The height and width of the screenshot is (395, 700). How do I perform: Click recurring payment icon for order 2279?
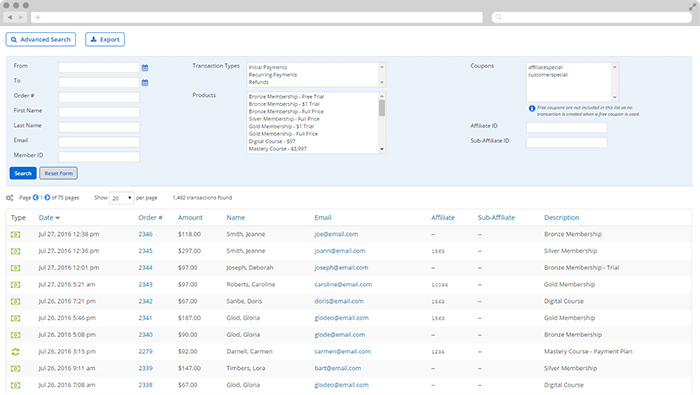click(16, 352)
